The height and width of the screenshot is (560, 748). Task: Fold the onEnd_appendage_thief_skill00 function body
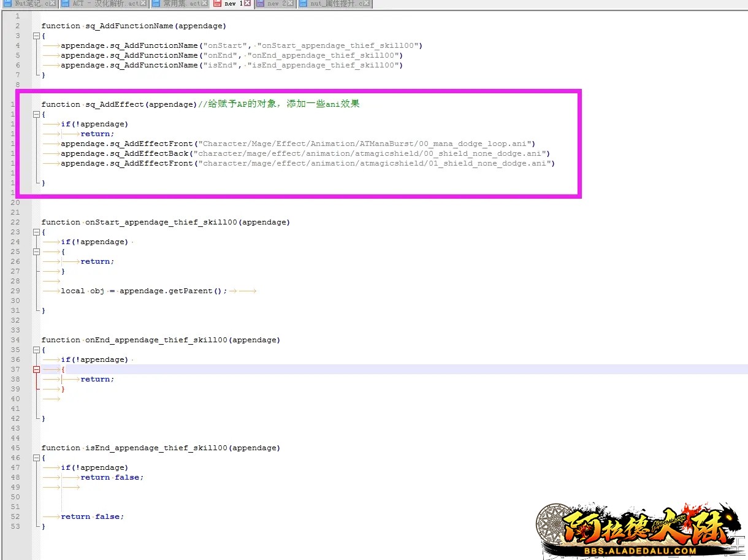click(x=36, y=350)
